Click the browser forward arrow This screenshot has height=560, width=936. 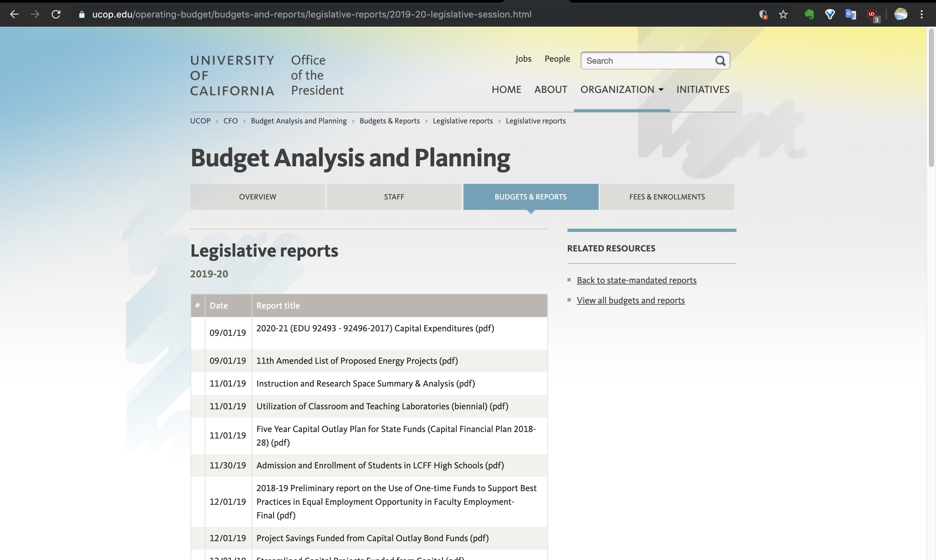[x=35, y=14]
